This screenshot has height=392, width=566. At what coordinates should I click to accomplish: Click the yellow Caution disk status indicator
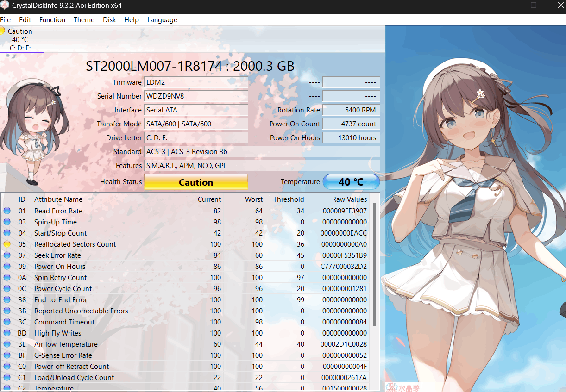(x=2, y=31)
